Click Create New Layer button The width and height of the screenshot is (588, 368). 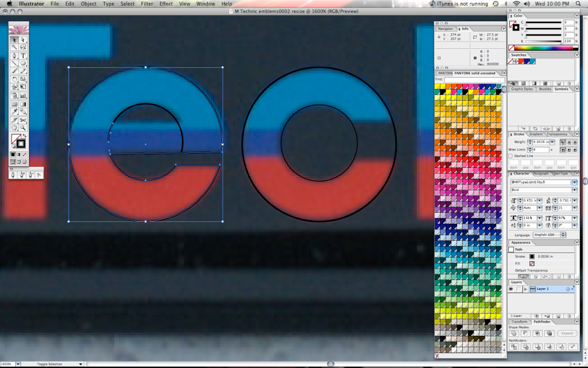tap(558, 316)
